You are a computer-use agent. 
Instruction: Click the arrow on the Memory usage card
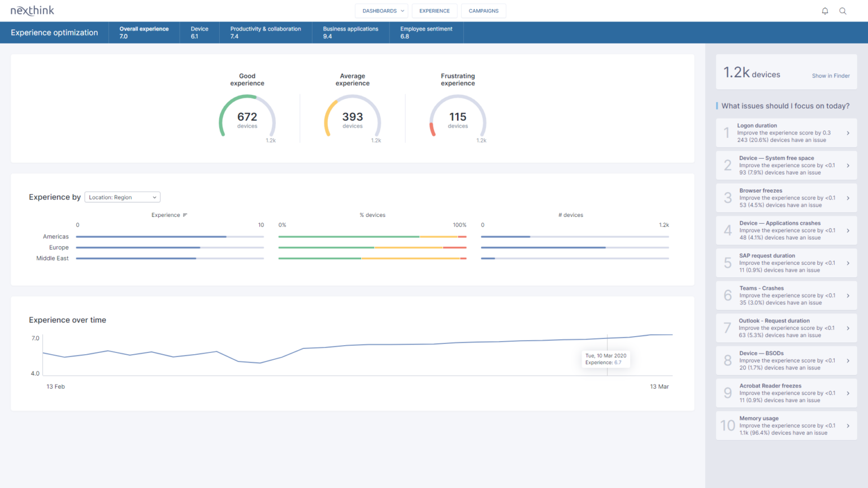pos(847,425)
